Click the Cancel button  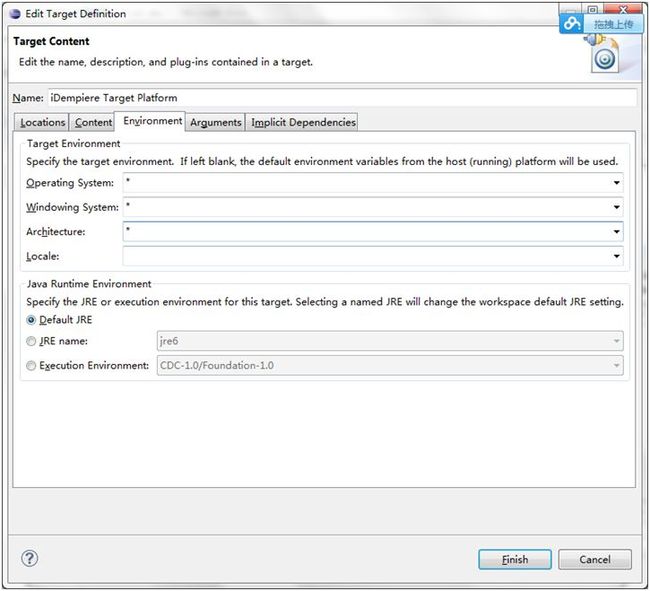[x=595, y=560]
